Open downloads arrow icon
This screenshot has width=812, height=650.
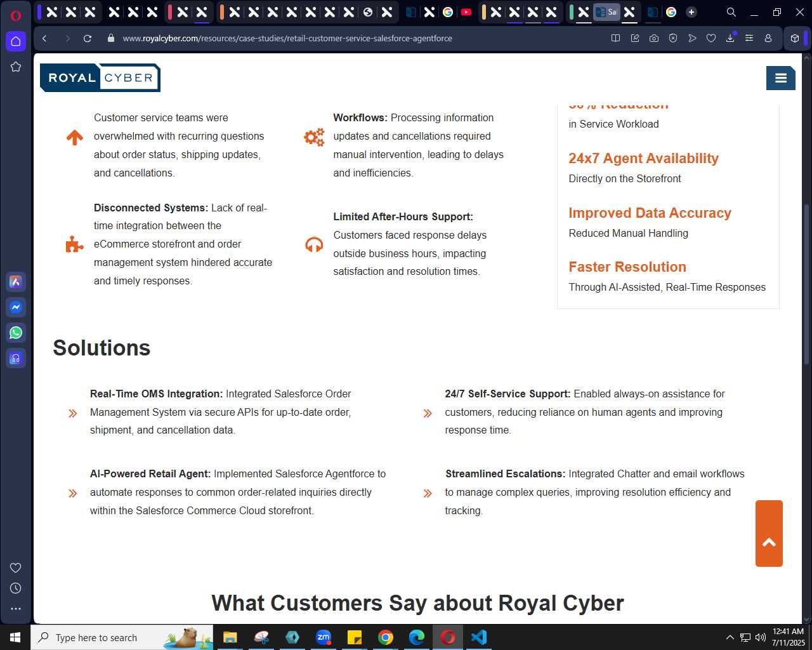point(730,38)
